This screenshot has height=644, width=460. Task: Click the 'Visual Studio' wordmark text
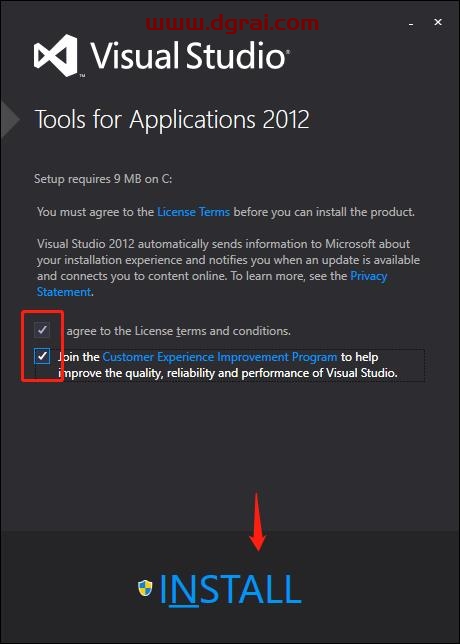[188, 56]
